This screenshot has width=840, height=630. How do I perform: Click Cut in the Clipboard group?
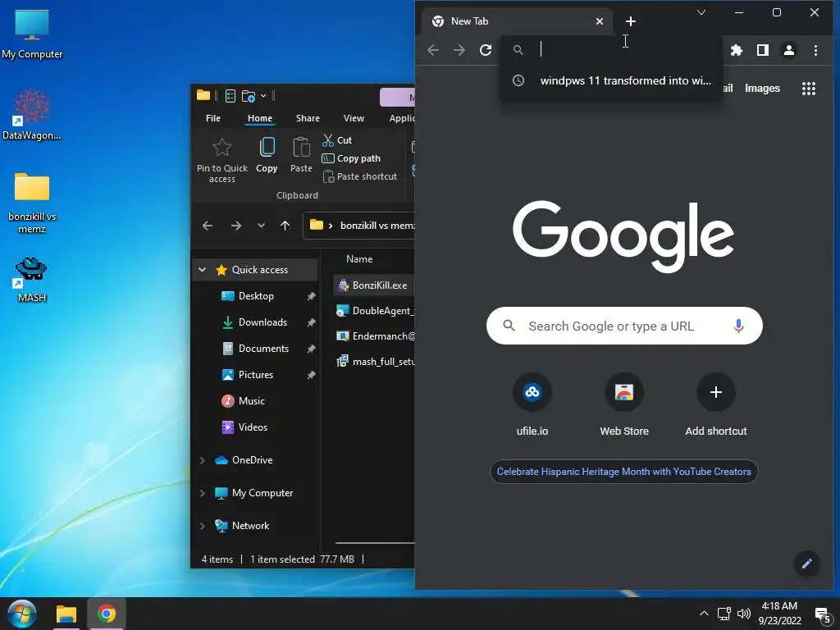tap(337, 140)
